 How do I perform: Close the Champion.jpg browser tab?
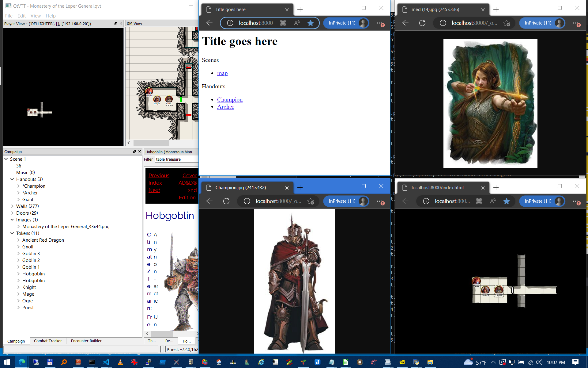click(287, 188)
